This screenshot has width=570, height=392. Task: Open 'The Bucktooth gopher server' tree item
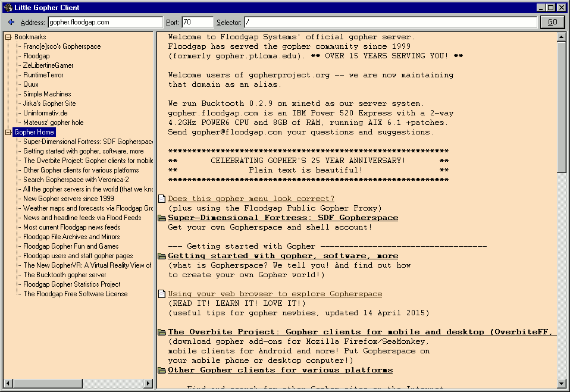point(64,275)
